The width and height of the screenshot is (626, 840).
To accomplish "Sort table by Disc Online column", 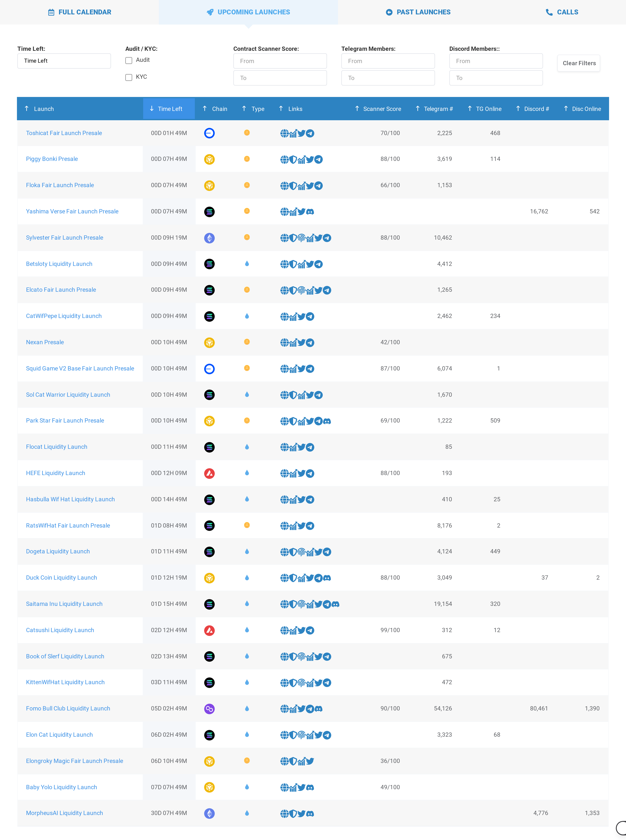I will 582,109.
